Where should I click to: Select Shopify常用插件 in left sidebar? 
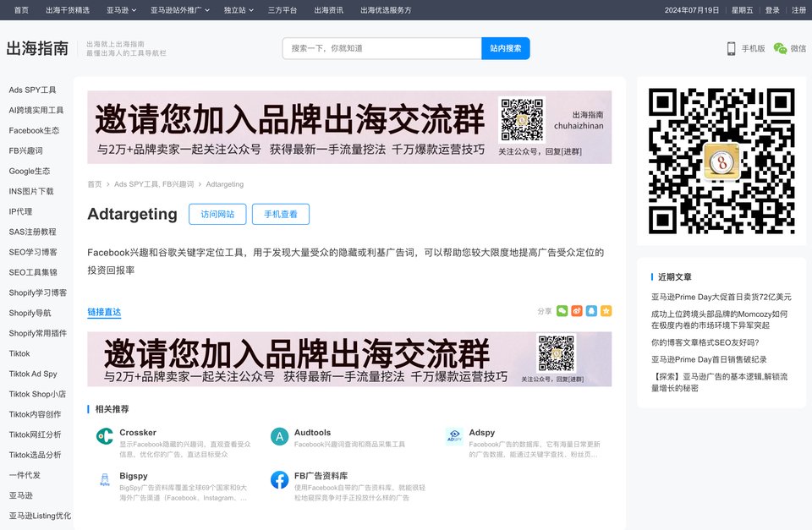coord(38,333)
